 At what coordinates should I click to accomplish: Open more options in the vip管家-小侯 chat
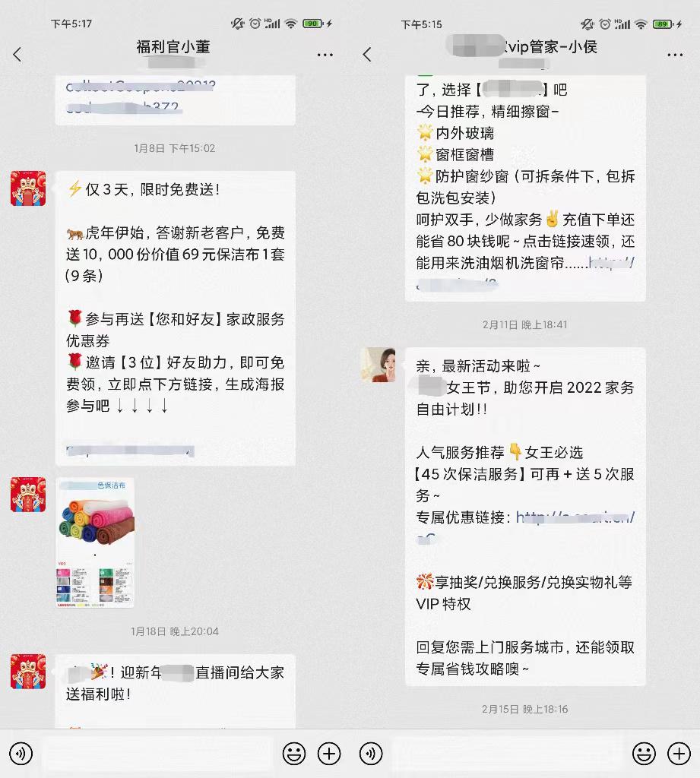(675, 55)
